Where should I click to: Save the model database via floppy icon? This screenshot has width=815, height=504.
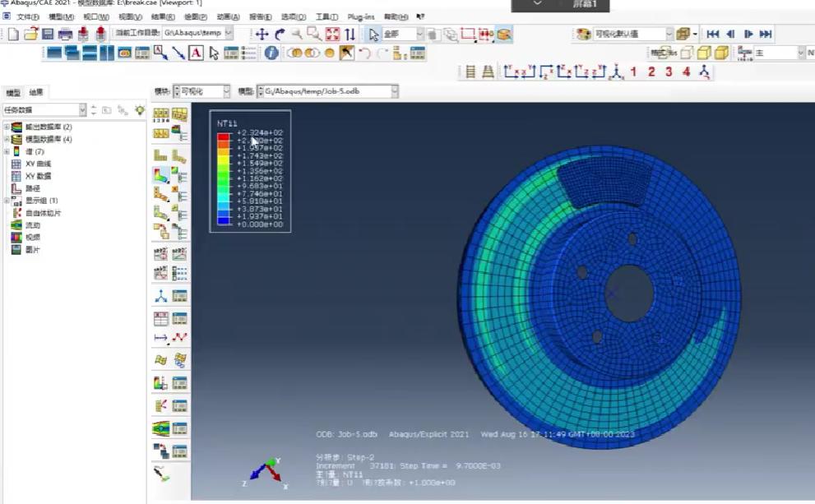(x=48, y=35)
